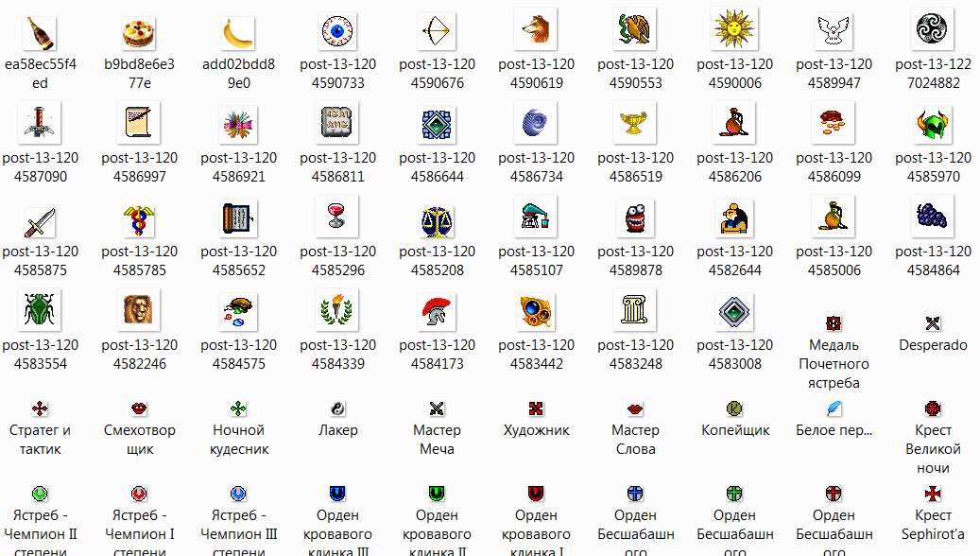The image size is (980, 556).
Task: Click the Медаль Почетного ястреба file
Action: tap(834, 323)
